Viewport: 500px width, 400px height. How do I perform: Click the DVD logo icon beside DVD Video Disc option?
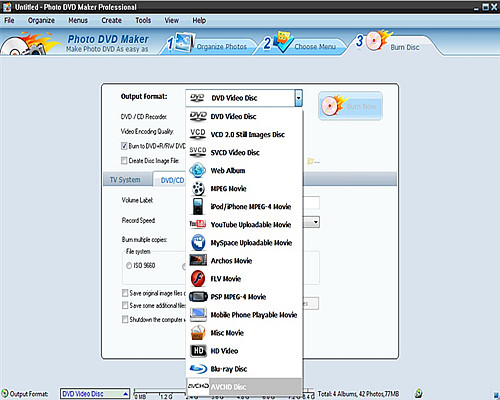(198, 116)
